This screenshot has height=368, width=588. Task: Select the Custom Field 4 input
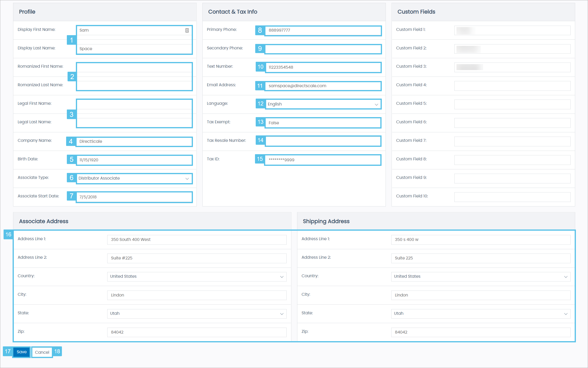pyautogui.click(x=512, y=86)
